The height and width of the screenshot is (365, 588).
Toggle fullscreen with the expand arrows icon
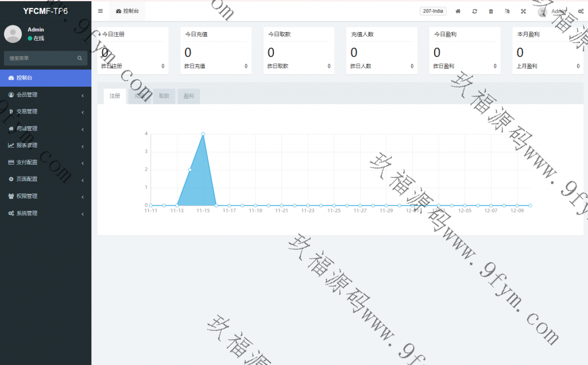coord(523,11)
